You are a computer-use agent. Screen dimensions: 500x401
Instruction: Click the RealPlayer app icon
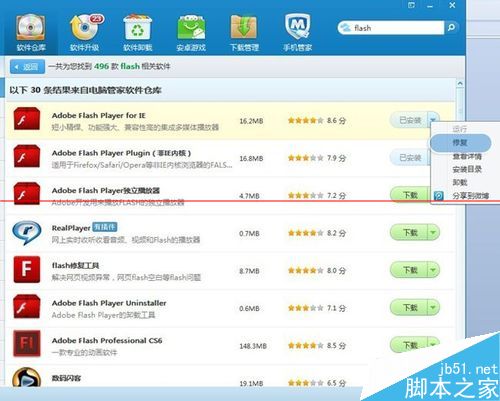point(27,232)
